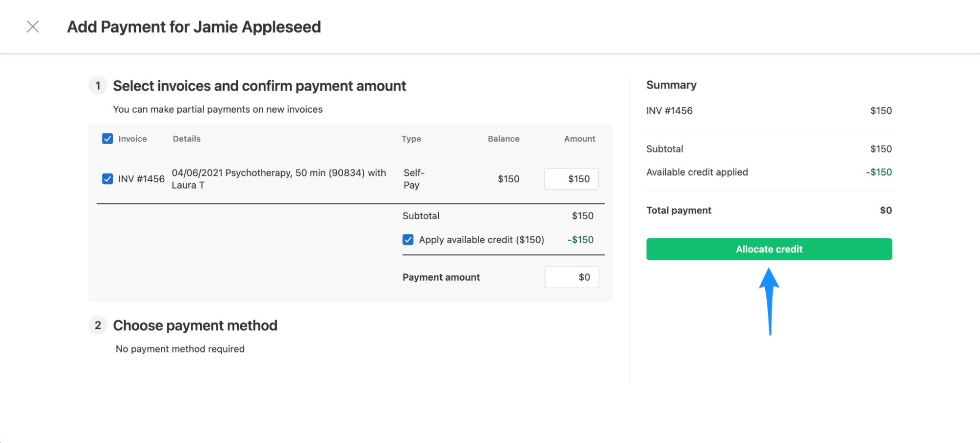Viewport: 980px width, 443px height.
Task: Click Add Payment for Jamie Appleseed title
Action: (194, 26)
